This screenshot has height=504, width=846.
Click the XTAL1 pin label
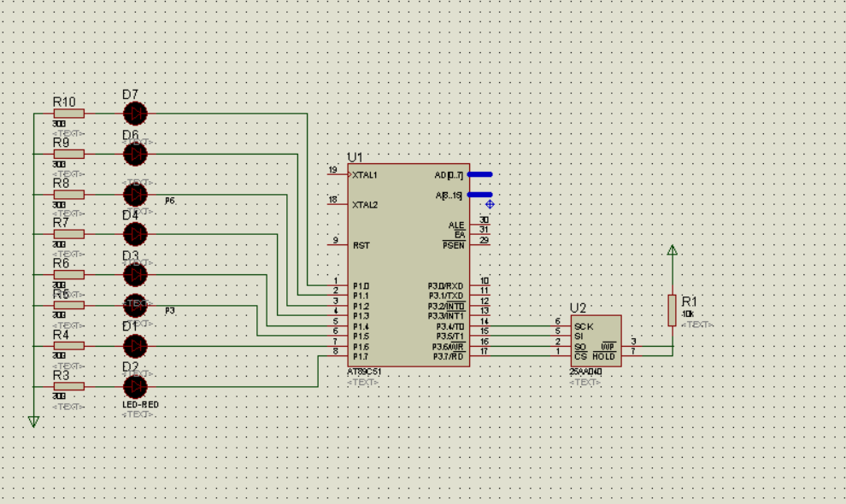365,175
